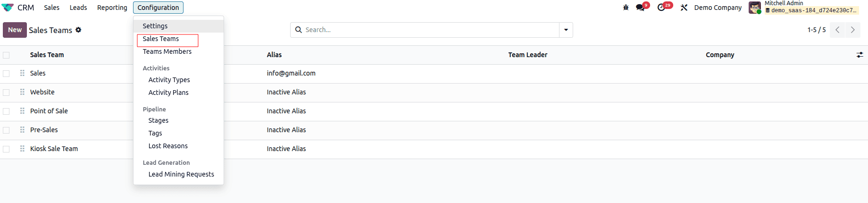Click the gear icon beside Sales Teams
This screenshot has width=868, height=203.
pos(78,30)
